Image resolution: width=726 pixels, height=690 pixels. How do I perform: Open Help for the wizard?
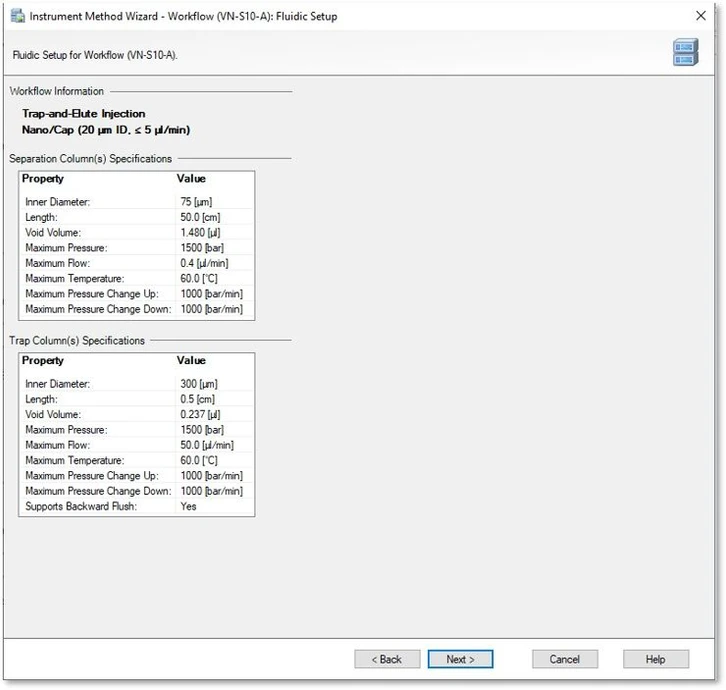655,659
